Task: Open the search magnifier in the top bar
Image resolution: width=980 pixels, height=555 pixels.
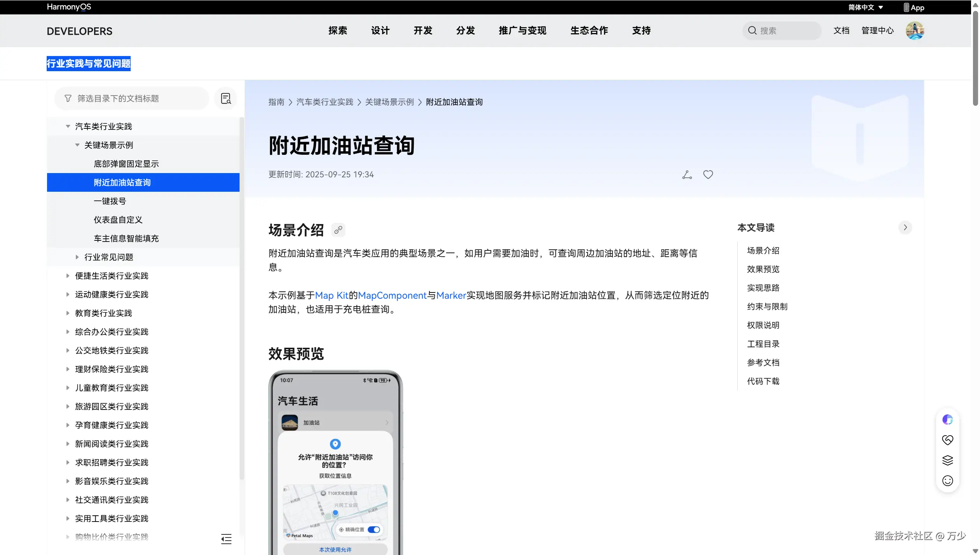Action: coord(752,30)
